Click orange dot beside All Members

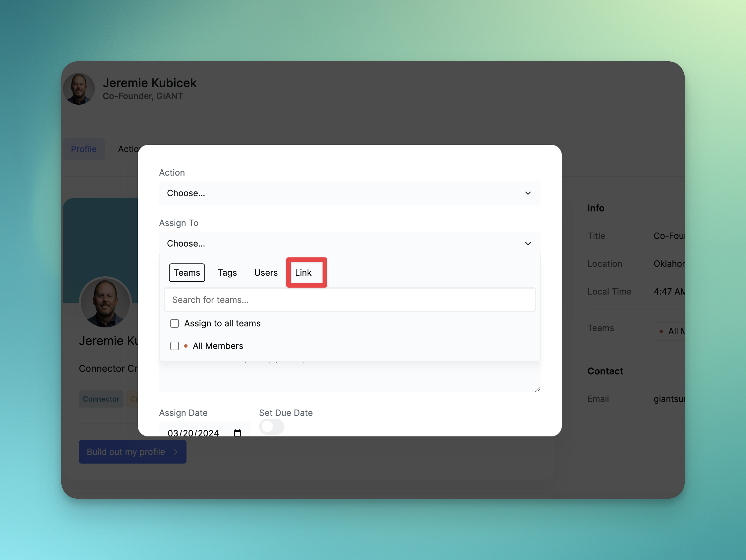click(x=186, y=346)
